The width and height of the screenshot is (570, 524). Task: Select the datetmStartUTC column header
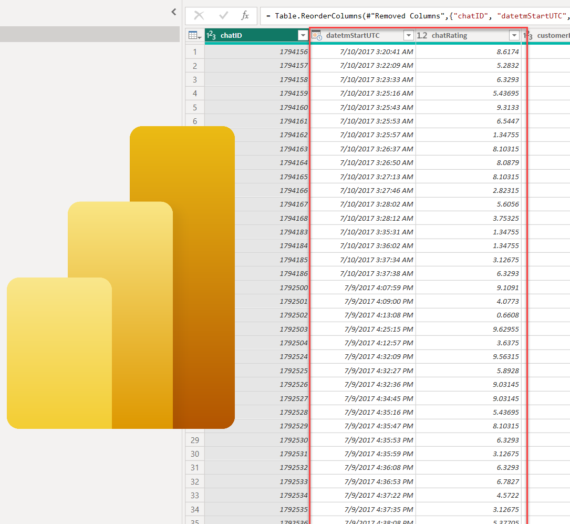(x=362, y=35)
